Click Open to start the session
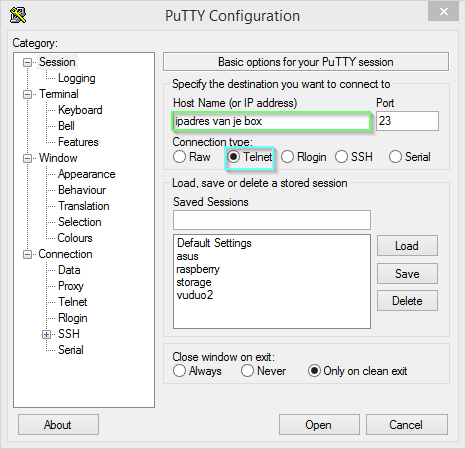Viewport: 466px width, 449px height. click(319, 425)
